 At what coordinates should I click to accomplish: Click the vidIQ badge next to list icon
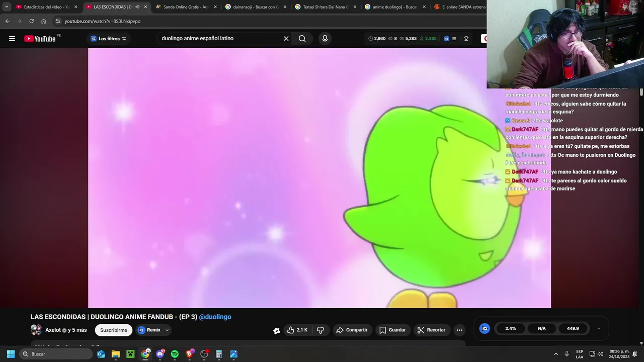[x=446, y=39]
